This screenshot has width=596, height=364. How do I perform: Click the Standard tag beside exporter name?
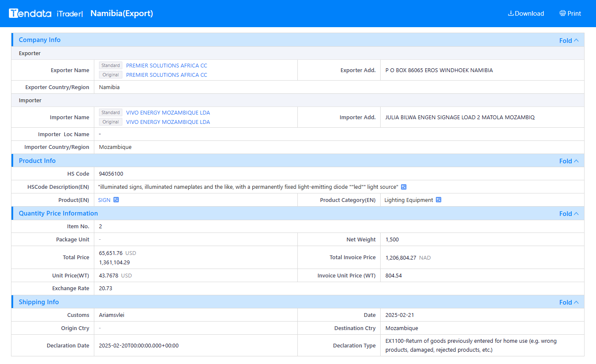pos(110,65)
